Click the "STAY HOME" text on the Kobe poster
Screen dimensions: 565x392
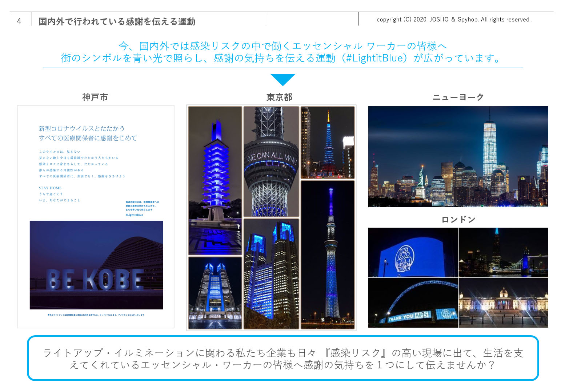click(x=50, y=188)
